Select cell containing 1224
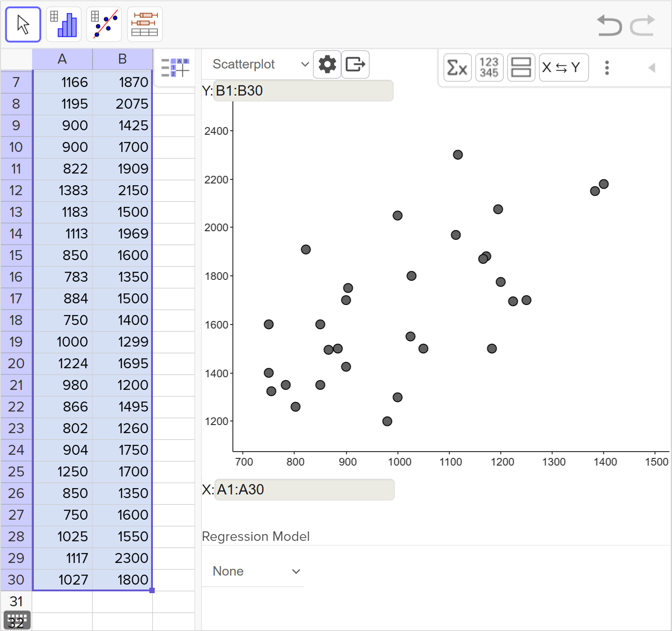Image resolution: width=672 pixels, height=631 pixels. [x=62, y=364]
